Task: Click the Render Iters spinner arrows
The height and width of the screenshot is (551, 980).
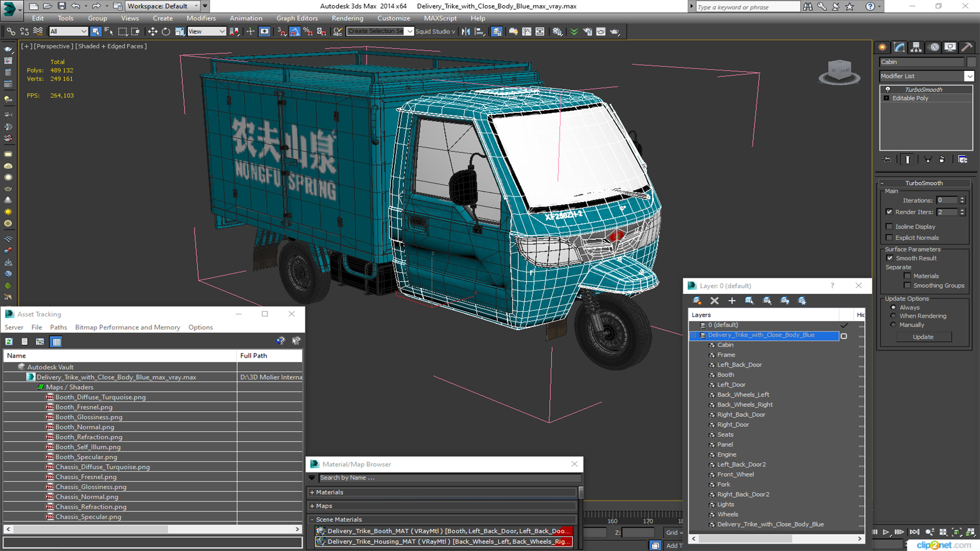Action: point(962,212)
